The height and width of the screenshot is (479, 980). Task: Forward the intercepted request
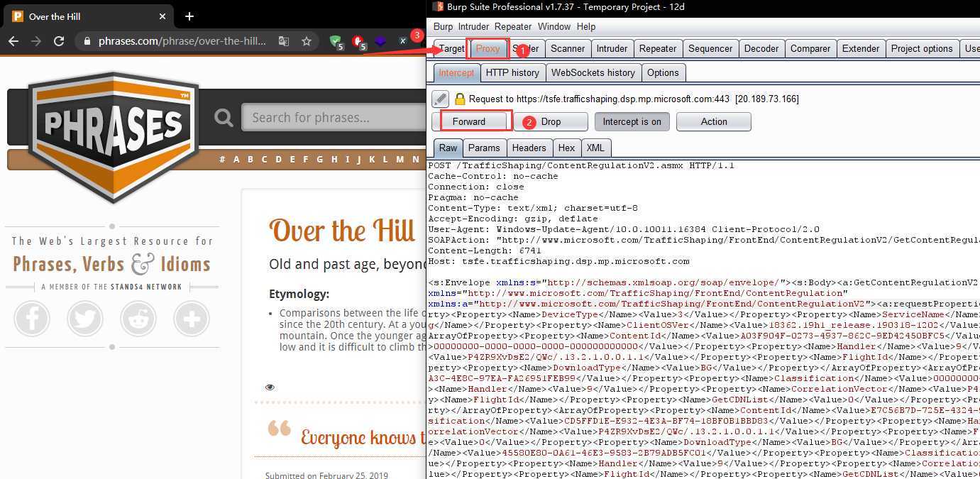tap(469, 121)
